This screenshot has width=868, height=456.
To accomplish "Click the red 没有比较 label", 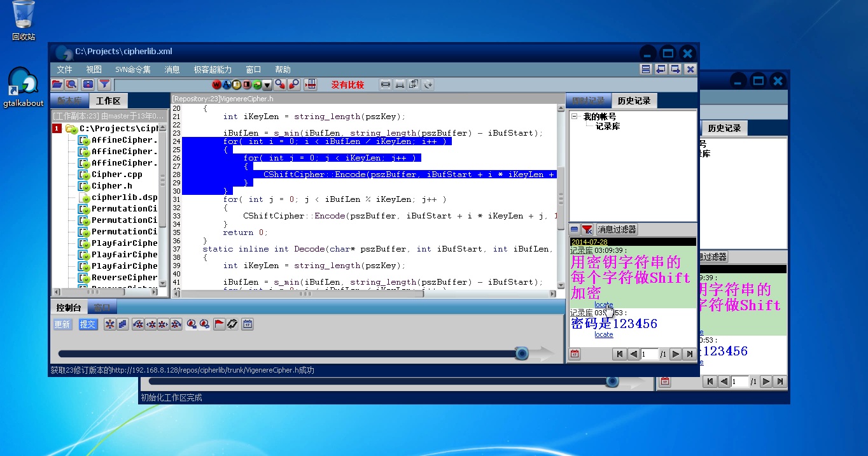I will (x=347, y=85).
